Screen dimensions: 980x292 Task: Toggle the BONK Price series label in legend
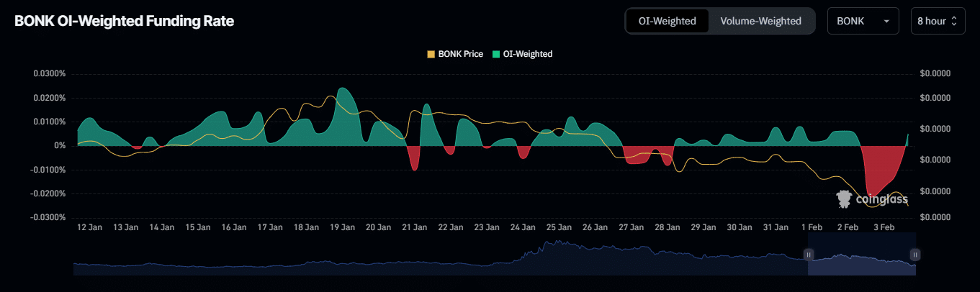tap(460, 54)
